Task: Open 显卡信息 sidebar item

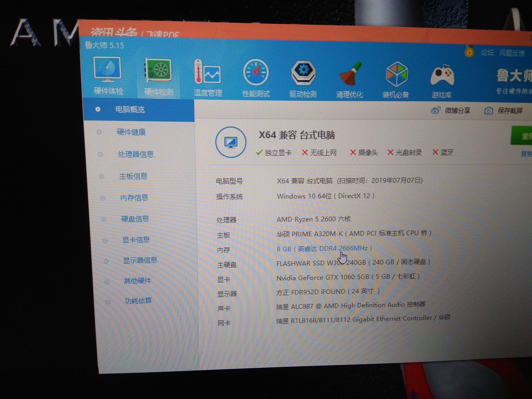Action: pos(136,240)
